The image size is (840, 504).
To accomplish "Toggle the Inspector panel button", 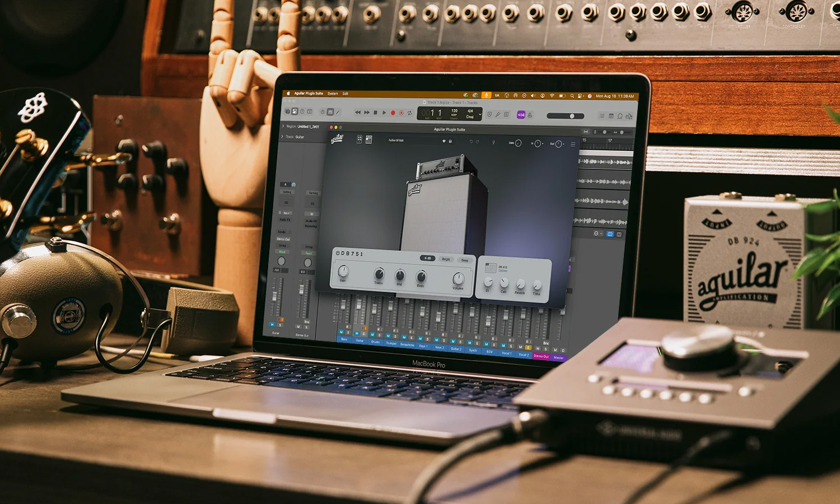I will (295, 111).
